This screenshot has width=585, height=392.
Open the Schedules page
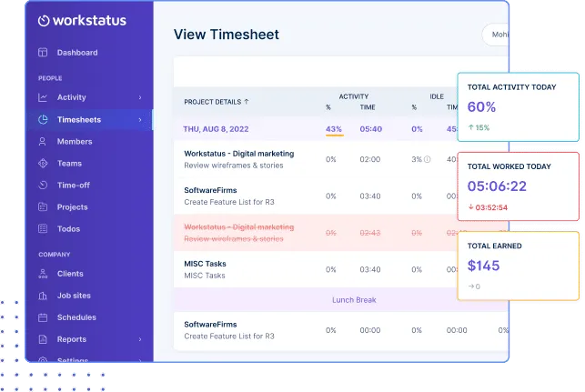pyautogui.click(x=76, y=317)
